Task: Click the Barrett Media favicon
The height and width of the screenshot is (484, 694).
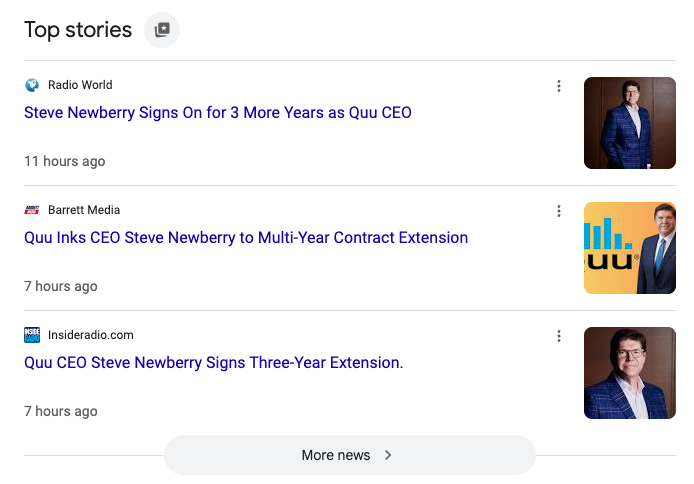Action: [32, 210]
